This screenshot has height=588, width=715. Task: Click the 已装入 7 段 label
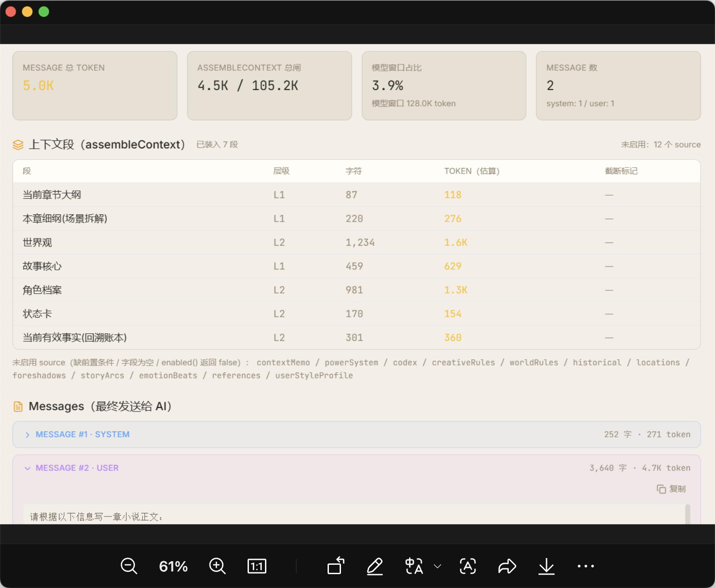pyautogui.click(x=217, y=145)
